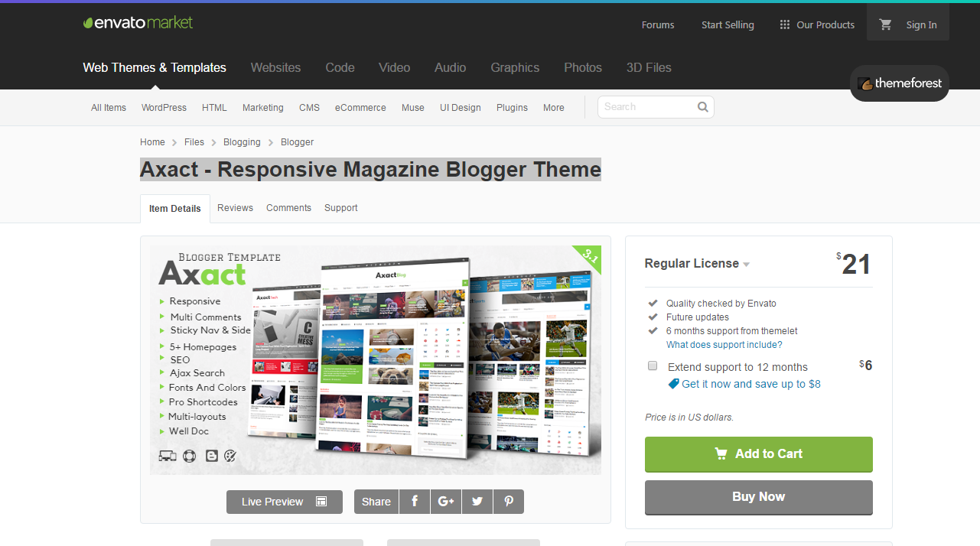Go to the 3D Files section
Image resolution: width=980 pixels, height=546 pixels.
(x=649, y=67)
